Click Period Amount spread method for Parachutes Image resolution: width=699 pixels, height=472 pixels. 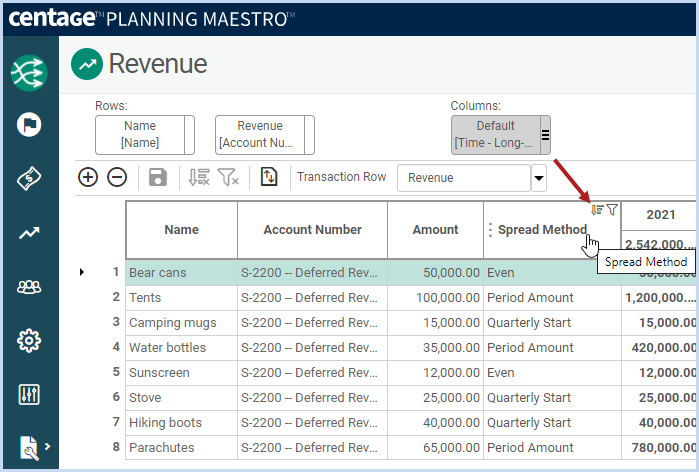click(552, 447)
